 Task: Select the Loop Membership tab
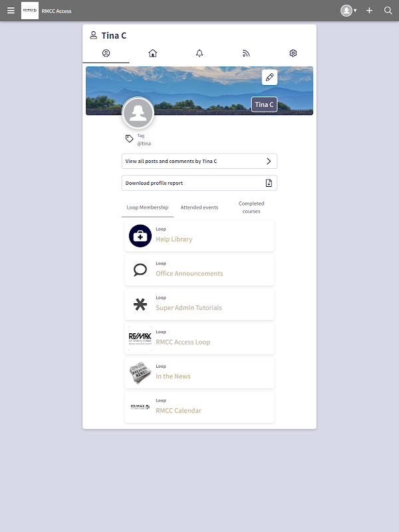[147, 207]
